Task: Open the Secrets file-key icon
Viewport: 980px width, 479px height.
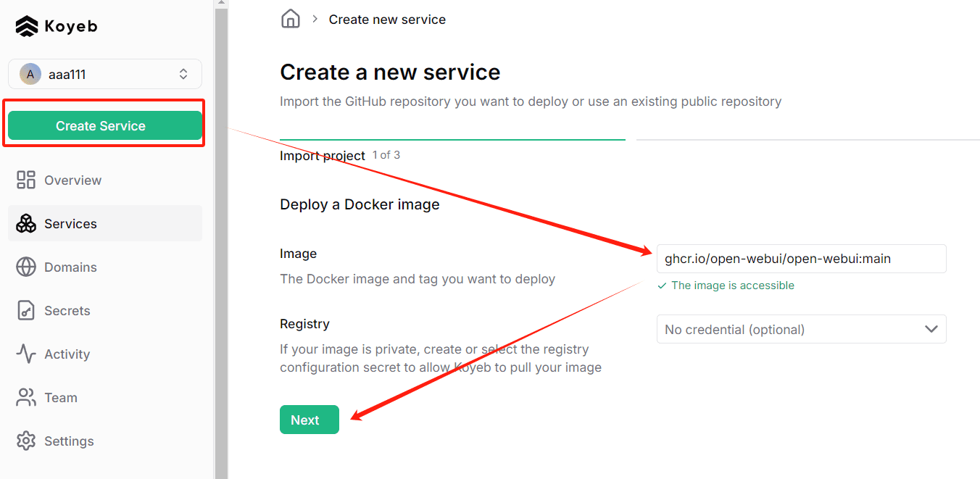Action: point(26,310)
